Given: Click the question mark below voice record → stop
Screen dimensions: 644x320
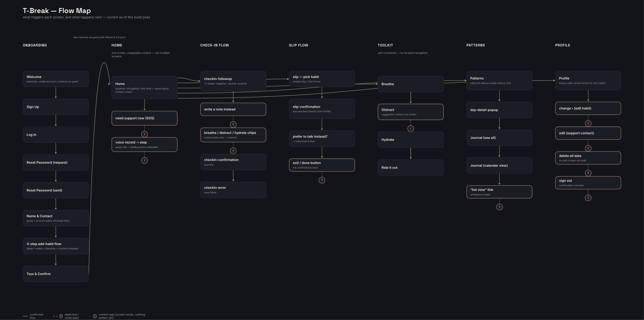Looking at the screenshot, I should 144,161.
